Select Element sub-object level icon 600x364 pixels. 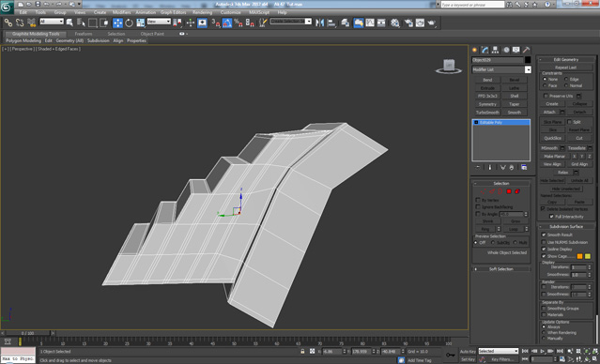tap(517, 191)
